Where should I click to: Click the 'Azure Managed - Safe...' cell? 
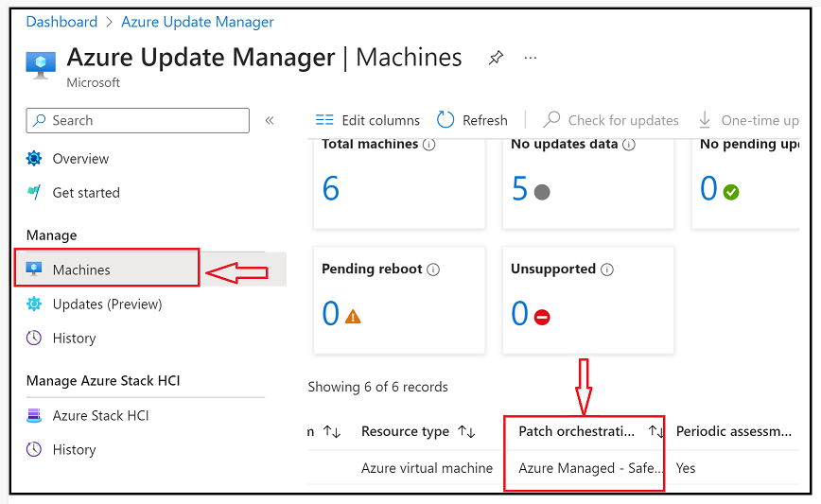(x=590, y=468)
